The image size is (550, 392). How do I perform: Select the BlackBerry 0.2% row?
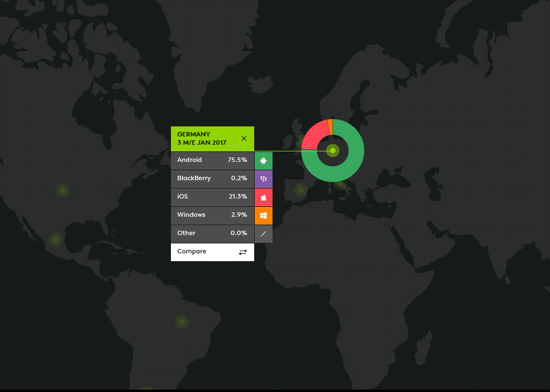(x=212, y=179)
